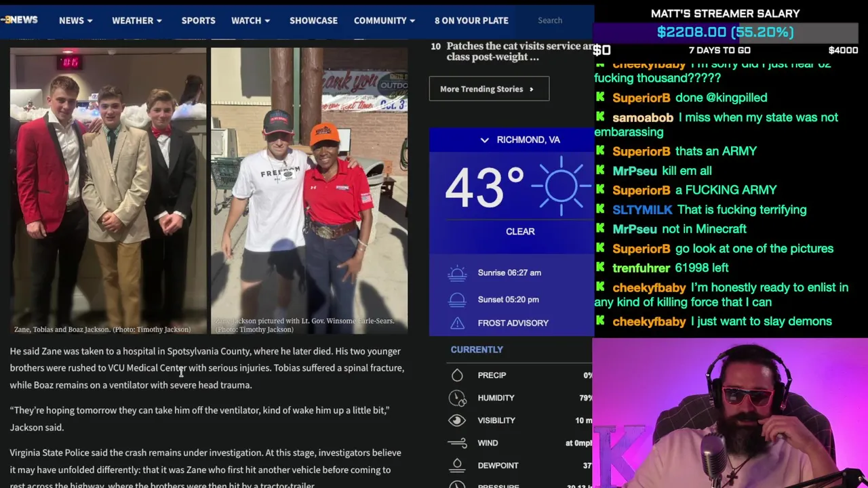The height and width of the screenshot is (488, 868).
Task: Go to the SPORTS section
Action: tap(198, 20)
